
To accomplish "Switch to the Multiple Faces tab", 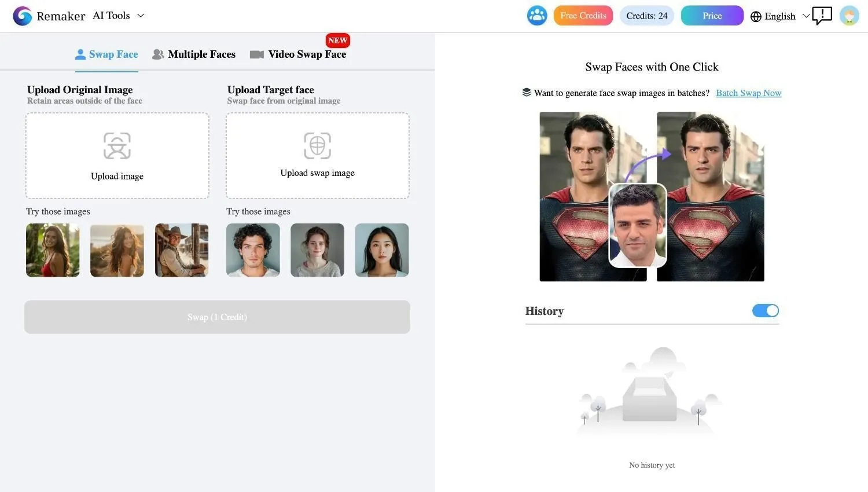I will pyautogui.click(x=194, y=54).
